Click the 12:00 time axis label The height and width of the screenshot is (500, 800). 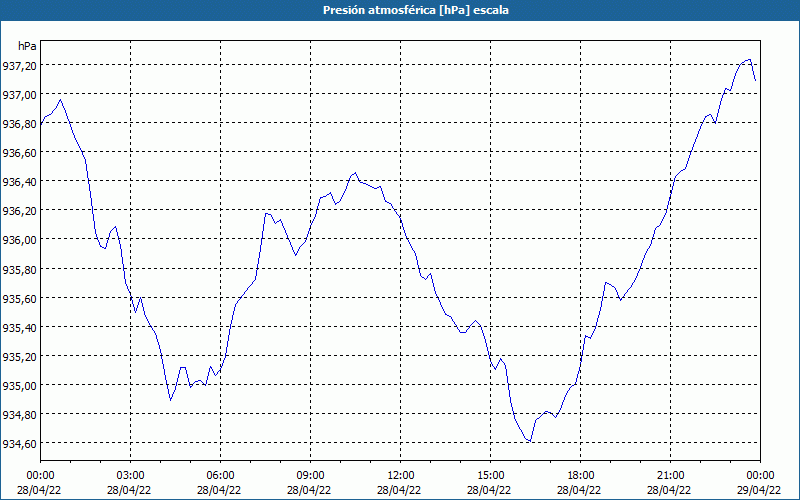(x=401, y=476)
